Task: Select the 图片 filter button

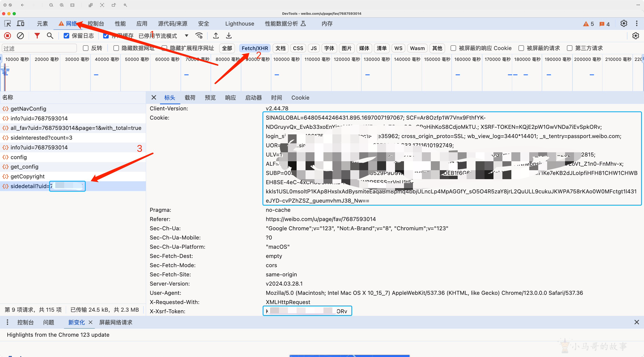Action: pos(347,48)
